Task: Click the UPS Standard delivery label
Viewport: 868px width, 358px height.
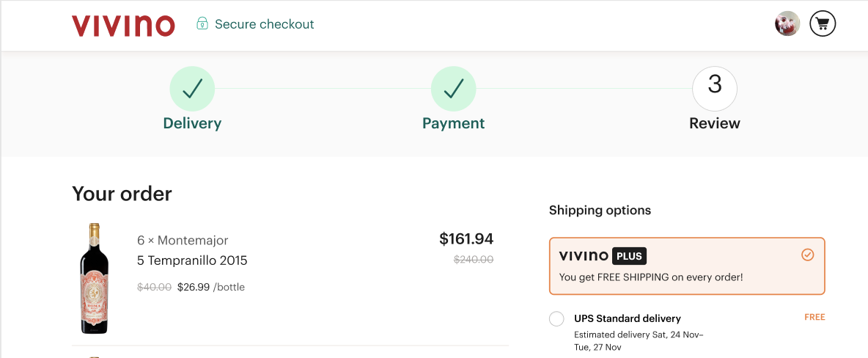Action: point(627,318)
